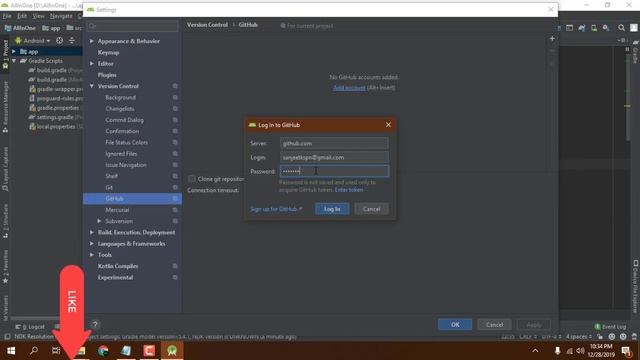Select Kotlin Compiler settings
Screen dimensions: 640x360
[x=118, y=266]
